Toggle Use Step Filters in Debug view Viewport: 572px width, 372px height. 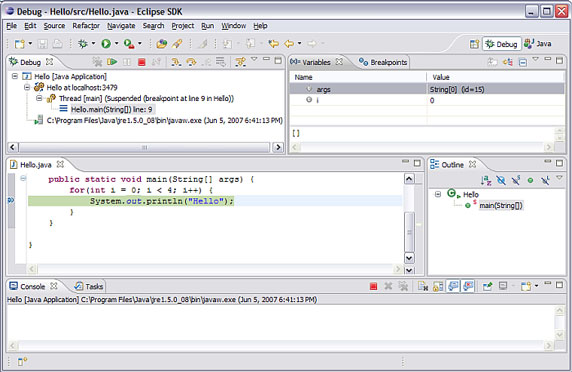click(240, 62)
